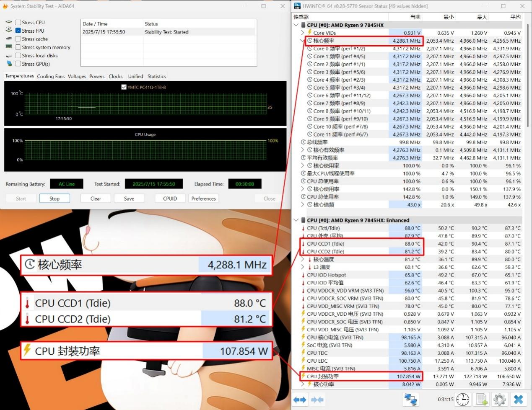
Task: Click the GPU icon beside Stress GPU(s)
Action: (x=9, y=64)
